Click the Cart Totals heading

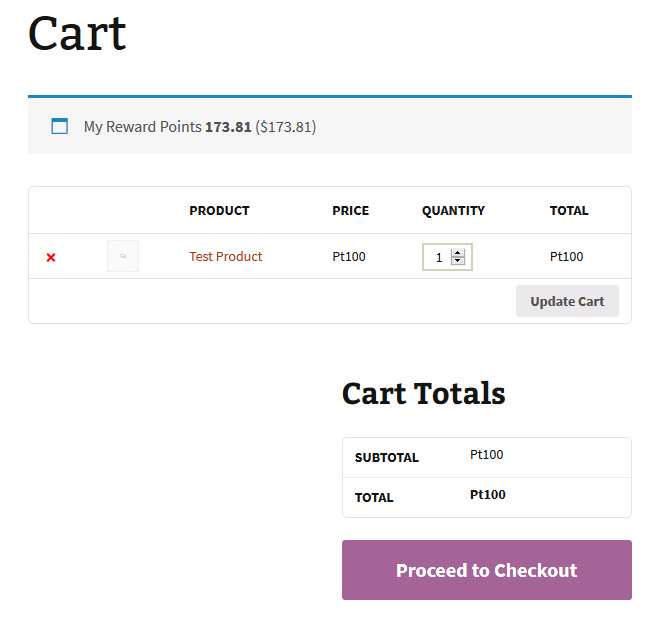[x=423, y=393]
